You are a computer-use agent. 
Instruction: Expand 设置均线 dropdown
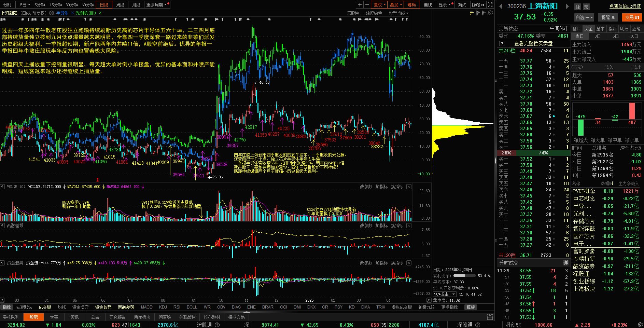point(398,13)
